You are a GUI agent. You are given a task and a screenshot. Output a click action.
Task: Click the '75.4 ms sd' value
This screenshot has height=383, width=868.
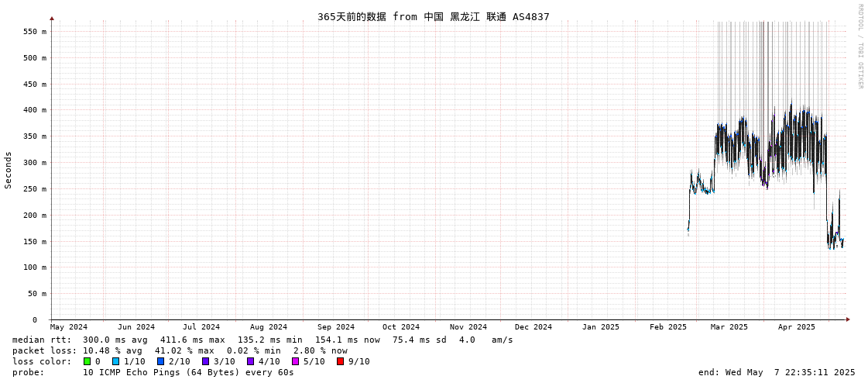(419, 340)
